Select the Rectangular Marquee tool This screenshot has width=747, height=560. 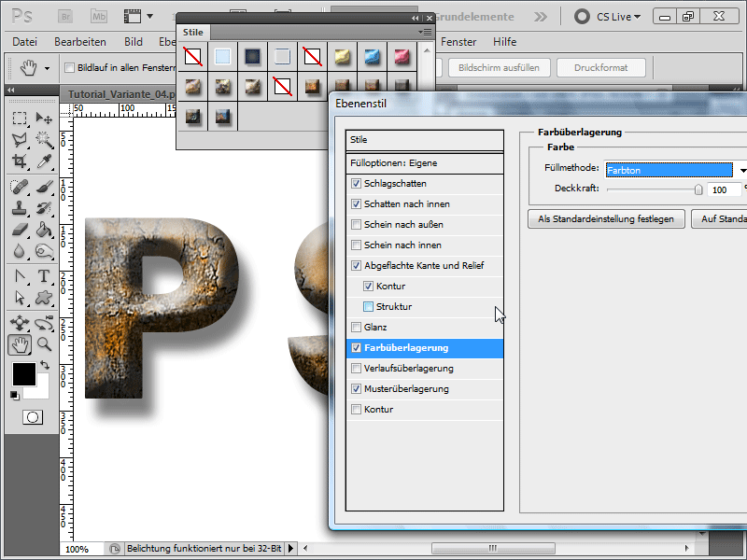point(19,118)
